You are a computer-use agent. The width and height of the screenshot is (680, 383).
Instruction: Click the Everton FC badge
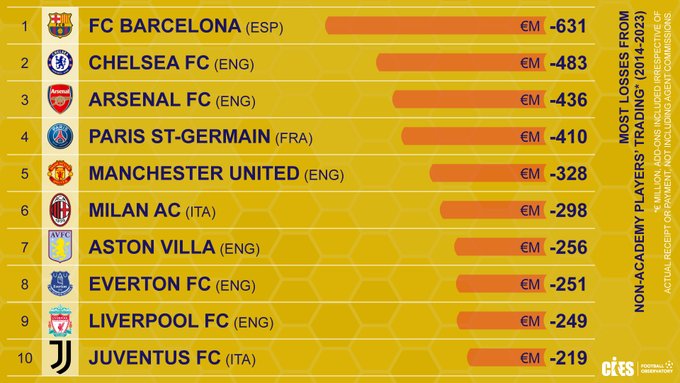point(60,284)
